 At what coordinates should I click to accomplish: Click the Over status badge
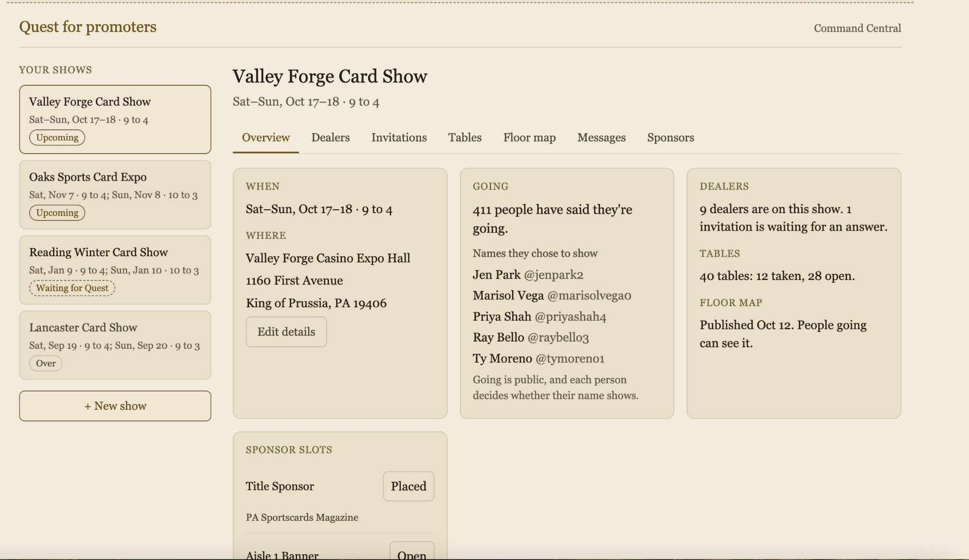click(x=46, y=363)
